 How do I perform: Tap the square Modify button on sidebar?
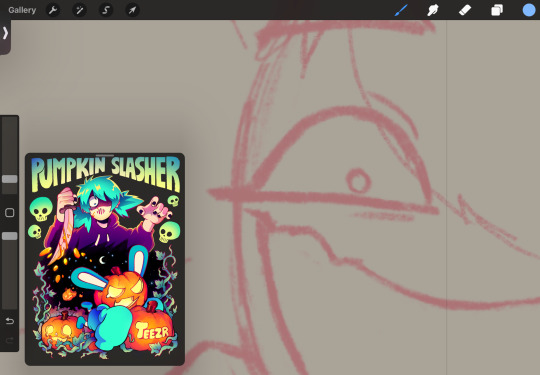[10, 212]
